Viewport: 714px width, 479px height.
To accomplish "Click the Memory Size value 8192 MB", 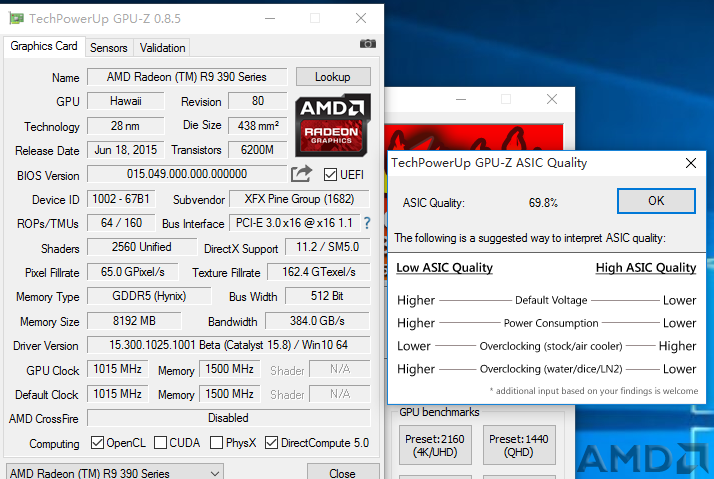I will pyautogui.click(x=134, y=321).
